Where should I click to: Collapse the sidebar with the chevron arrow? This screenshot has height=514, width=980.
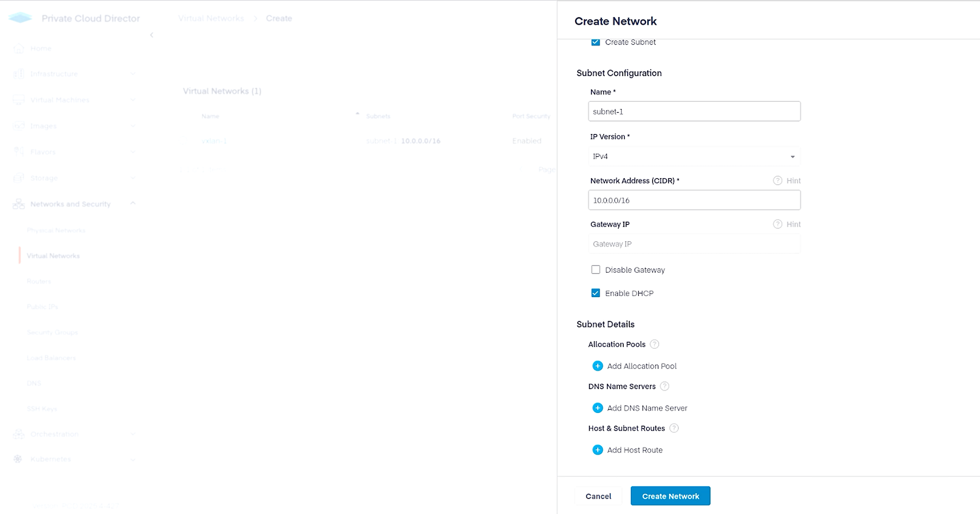click(x=151, y=35)
